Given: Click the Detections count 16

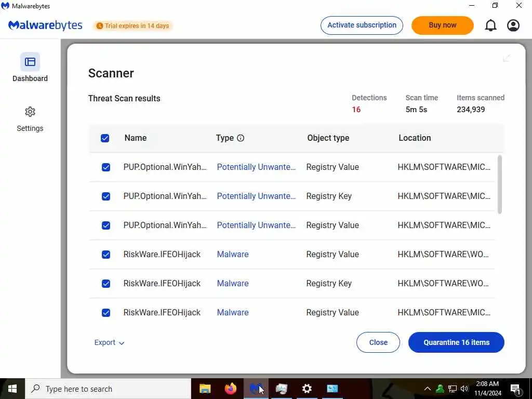Looking at the screenshot, I should (x=356, y=110).
